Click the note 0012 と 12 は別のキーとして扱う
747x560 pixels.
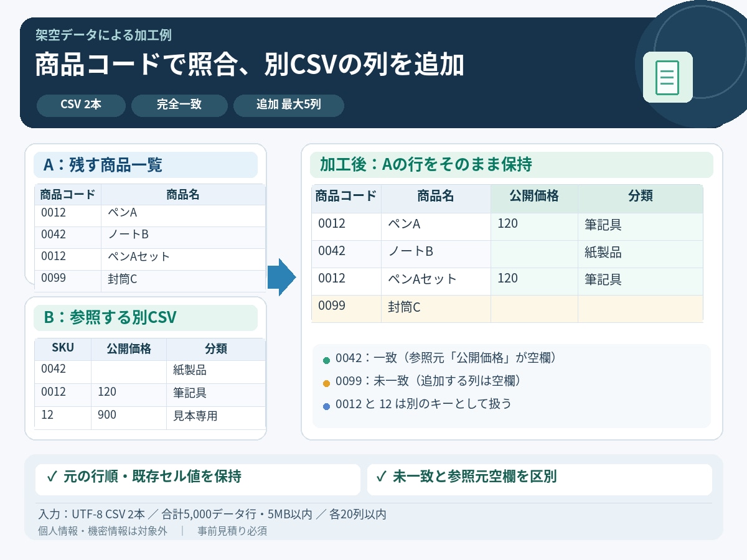[x=423, y=404]
